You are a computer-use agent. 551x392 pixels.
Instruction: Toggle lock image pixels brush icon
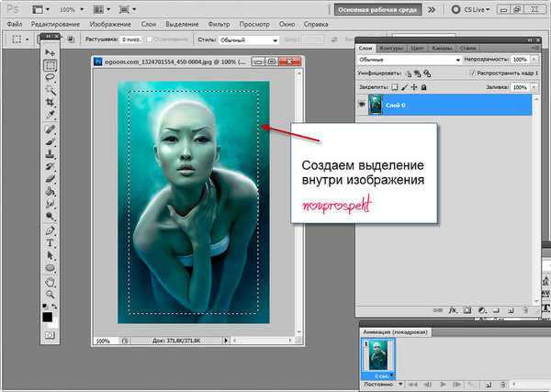(405, 87)
